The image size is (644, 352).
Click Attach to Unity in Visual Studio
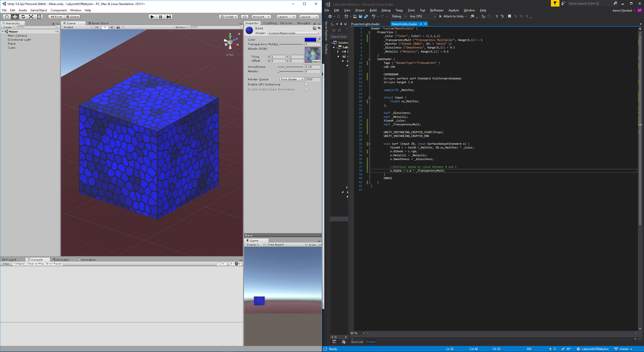453,16
